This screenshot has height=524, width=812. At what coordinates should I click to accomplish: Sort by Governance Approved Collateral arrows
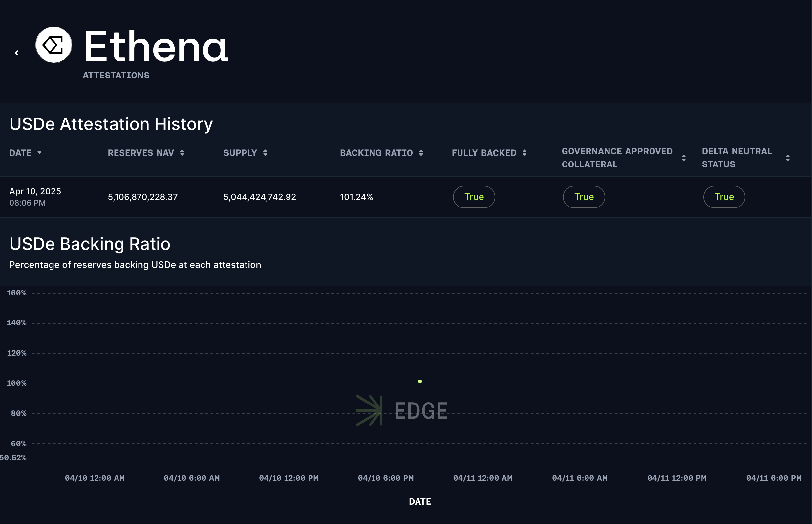(x=684, y=158)
